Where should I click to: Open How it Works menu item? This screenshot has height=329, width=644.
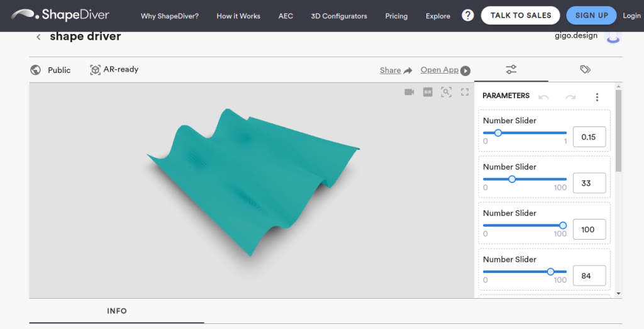click(238, 16)
